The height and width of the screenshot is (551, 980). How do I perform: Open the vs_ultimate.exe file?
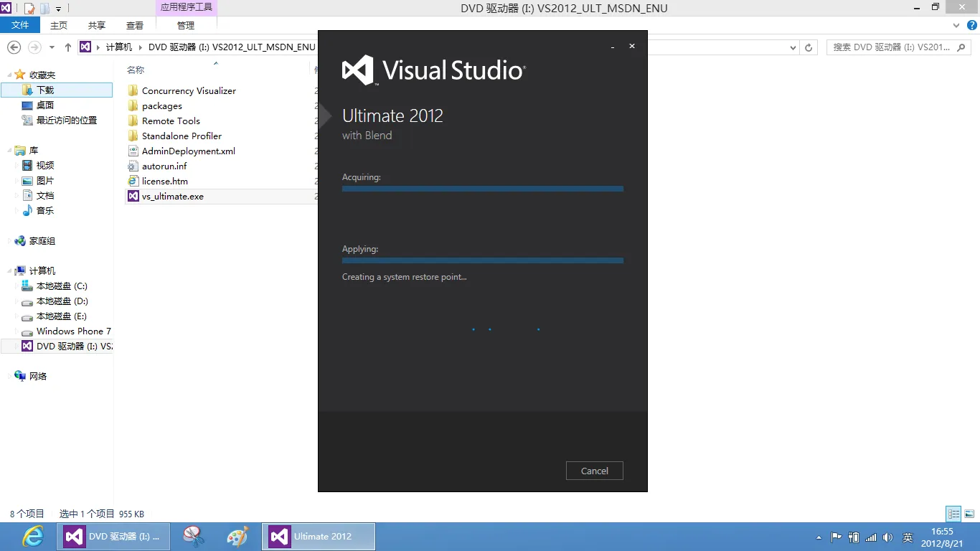[172, 197]
